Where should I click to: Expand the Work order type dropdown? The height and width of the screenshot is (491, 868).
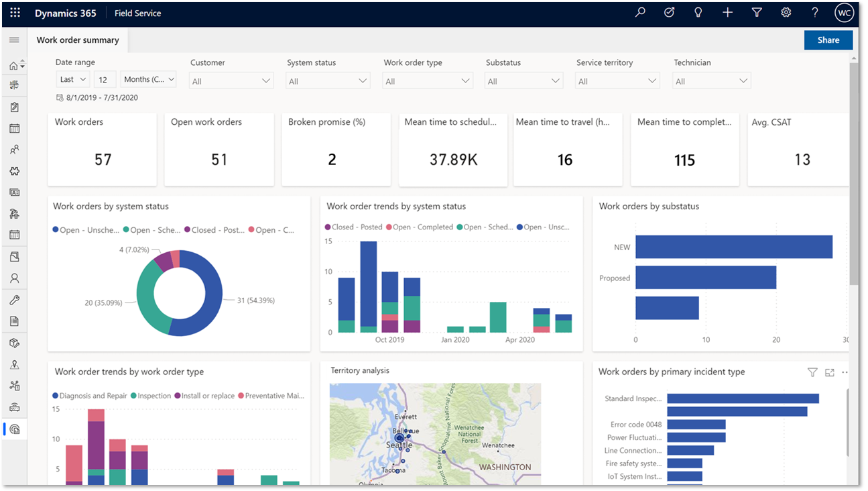[427, 81]
